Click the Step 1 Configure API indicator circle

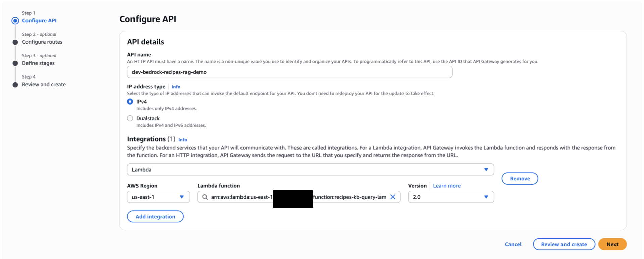pos(15,21)
